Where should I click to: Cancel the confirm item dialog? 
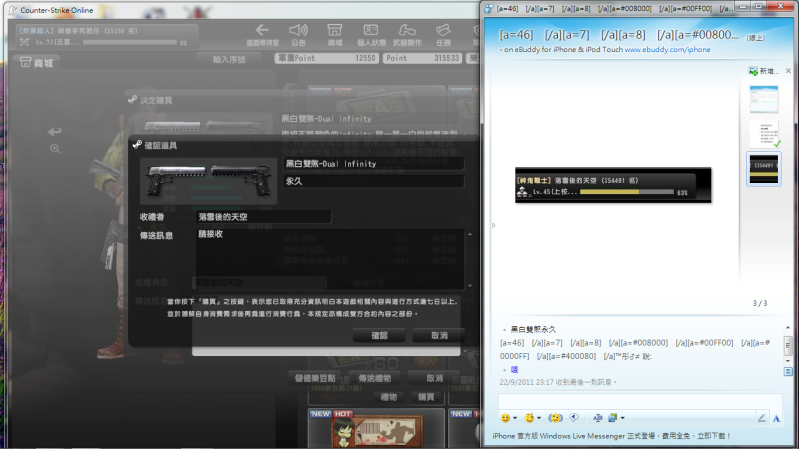tap(439, 335)
